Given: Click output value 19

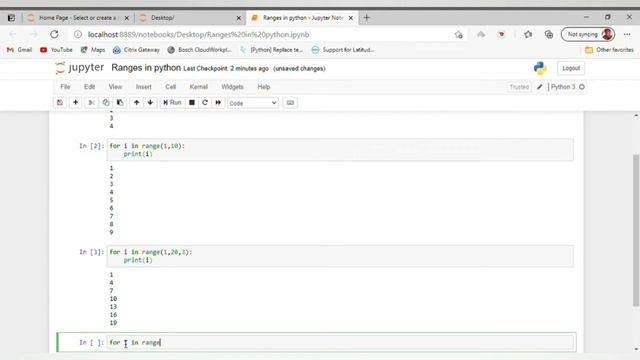Looking at the screenshot, I should [113, 323].
